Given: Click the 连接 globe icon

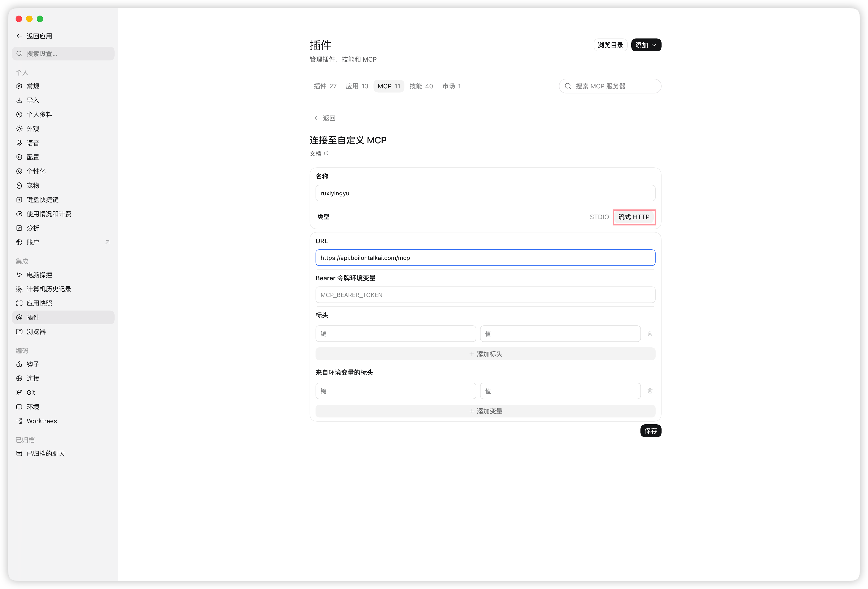Looking at the screenshot, I should coord(19,378).
